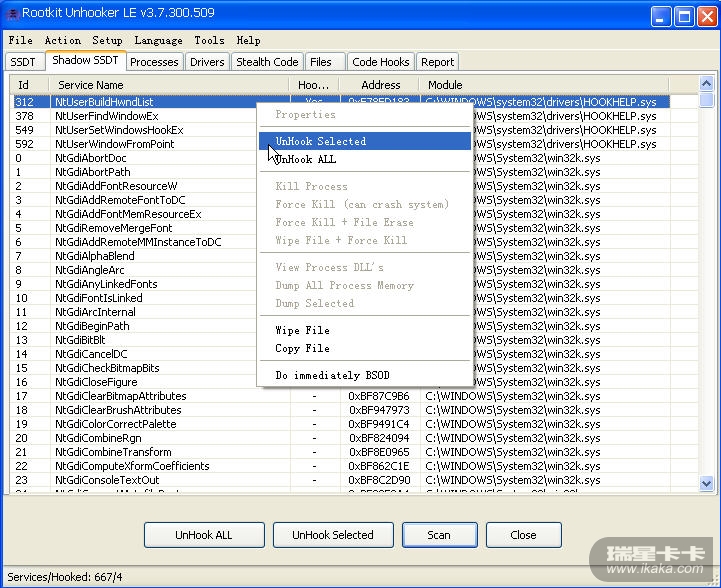Click the bottom 'UnHook Selected' button
The height and width of the screenshot is (588, 721).
333,535
